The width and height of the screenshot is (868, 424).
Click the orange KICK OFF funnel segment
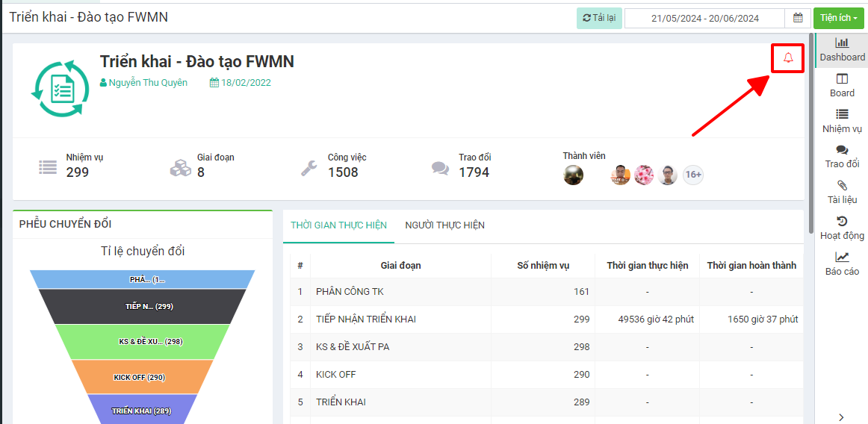pos(141,377)
